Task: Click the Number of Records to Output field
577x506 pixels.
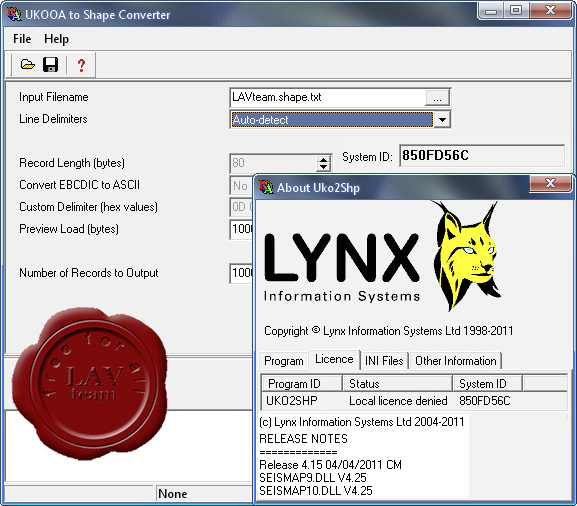Action: pyautogui.click(x=242, y=273)
